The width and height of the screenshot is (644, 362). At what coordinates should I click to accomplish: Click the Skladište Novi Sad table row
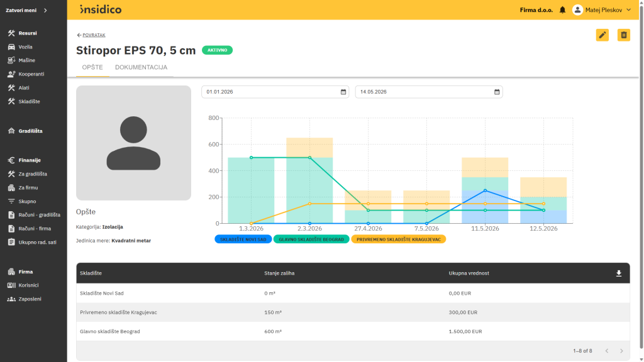coord(353,293)
